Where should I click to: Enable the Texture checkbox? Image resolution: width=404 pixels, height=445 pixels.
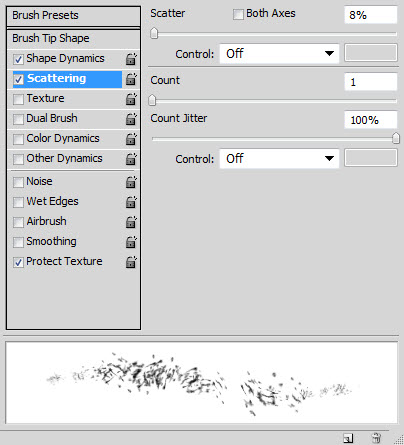(18, 99)
